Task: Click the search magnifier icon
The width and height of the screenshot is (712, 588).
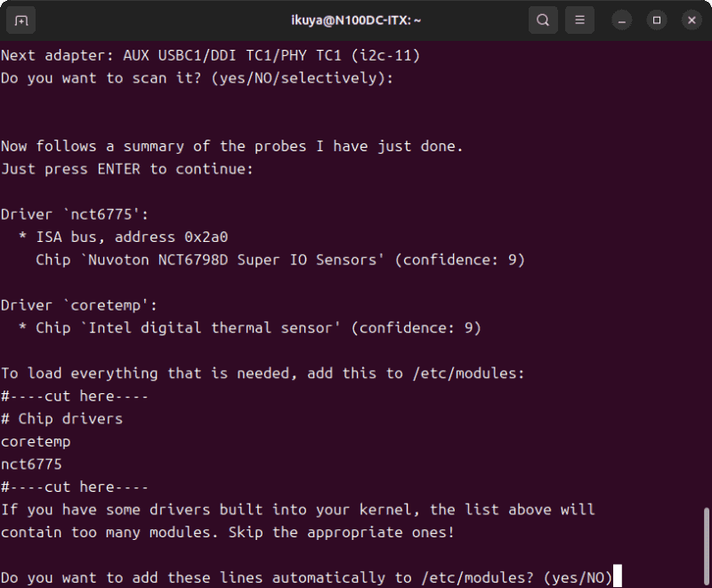Action: pyautogui.click(x=542, y=20)
